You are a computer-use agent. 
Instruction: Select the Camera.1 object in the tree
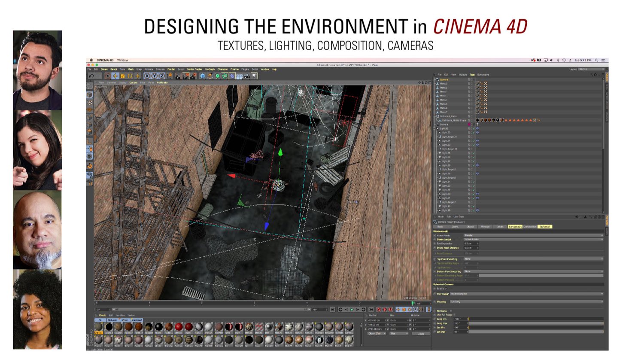pos(444,79)
